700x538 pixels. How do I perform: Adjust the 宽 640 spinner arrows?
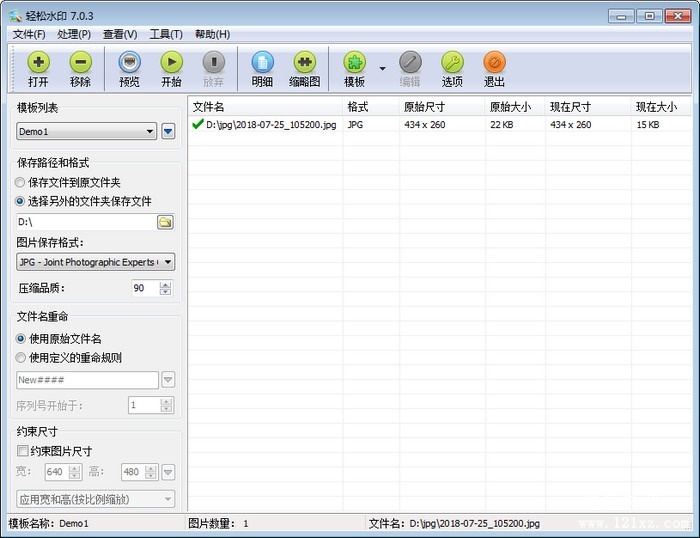[75, 472]
